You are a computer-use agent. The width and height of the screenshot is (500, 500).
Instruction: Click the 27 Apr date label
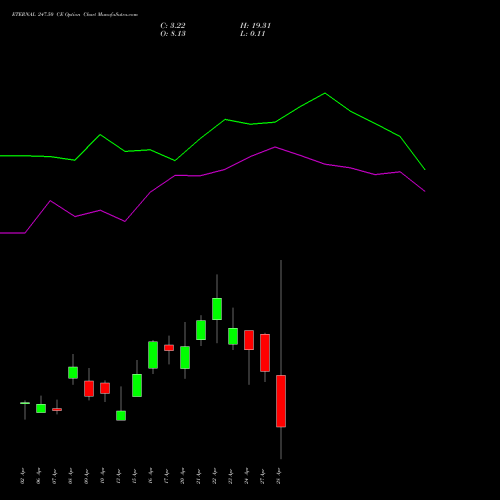(x=263, y=476)
